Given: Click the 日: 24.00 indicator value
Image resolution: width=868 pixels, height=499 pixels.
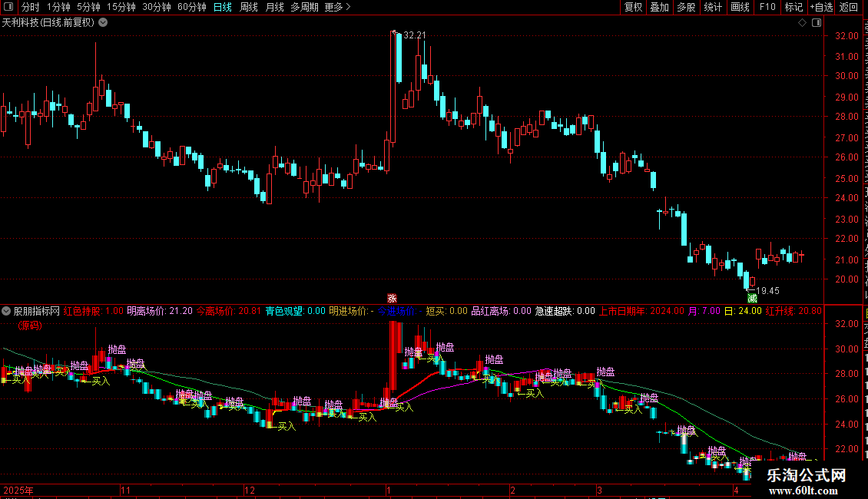Looking at the screenshot, I should point(743,311).
